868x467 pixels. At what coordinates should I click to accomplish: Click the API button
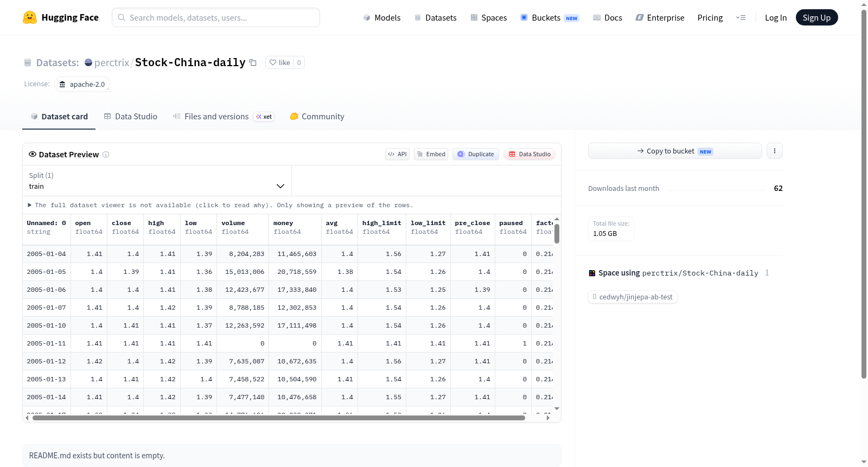click(x=397, y=154)
